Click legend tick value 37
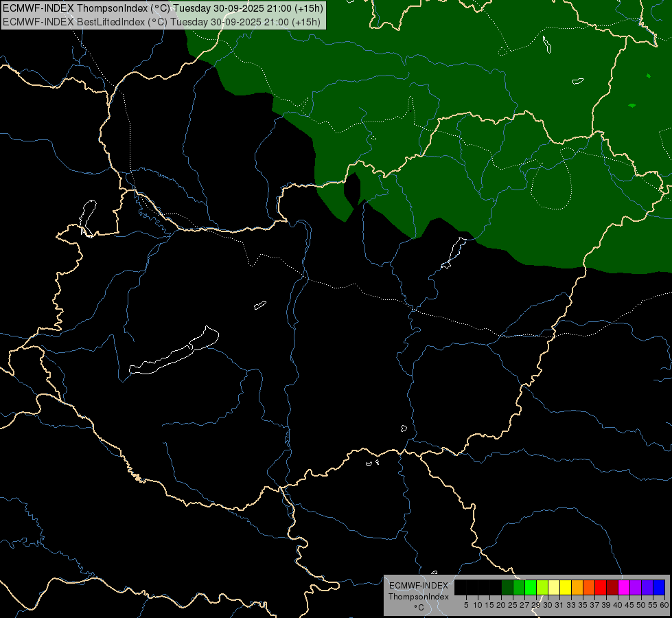The width and height of the screenshot is (672, 618). [x=595, y=605]
